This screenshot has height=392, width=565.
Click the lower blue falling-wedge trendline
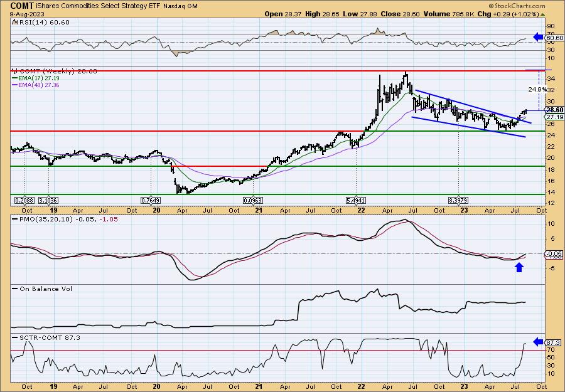pos(468,127)
